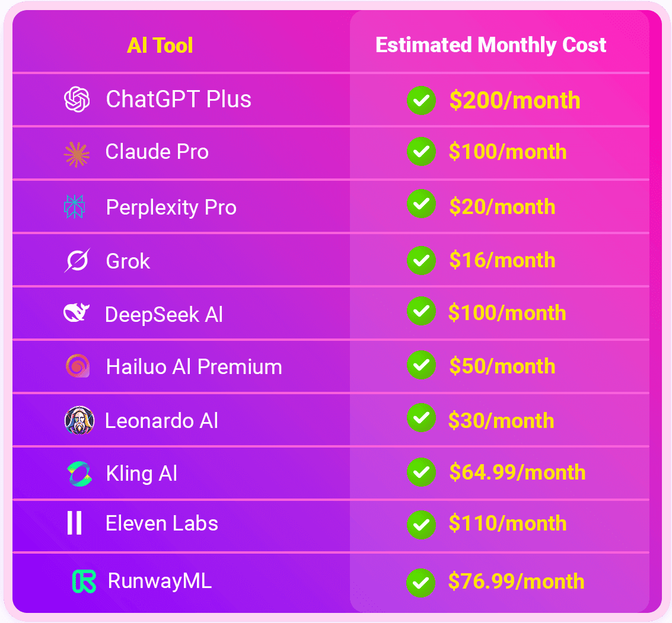The image size is (672, 623).
Task: Click the Perplexity Pro logo icon
Action: pyautogui.click(x=75, y=206)
